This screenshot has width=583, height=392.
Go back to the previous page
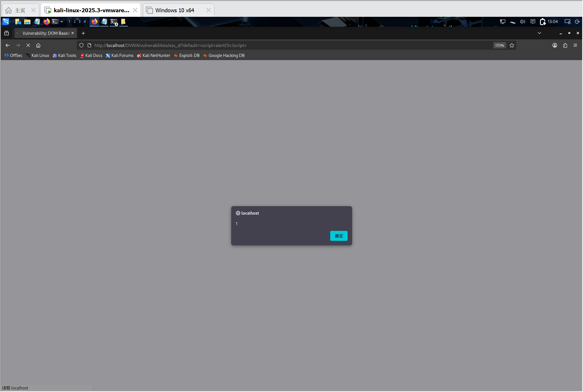click(x=8, y=45)
